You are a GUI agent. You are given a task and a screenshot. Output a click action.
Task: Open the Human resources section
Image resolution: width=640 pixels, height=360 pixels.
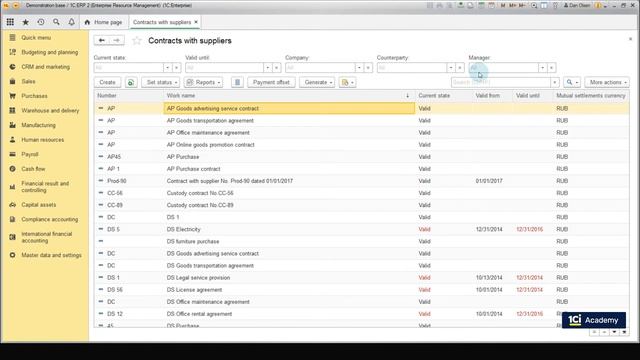click(x=42, y=140)
